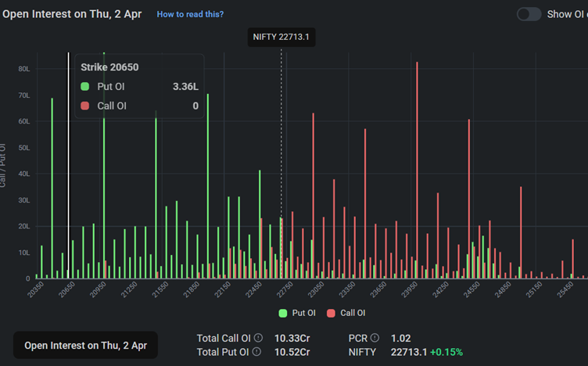Click the info icon next to PCR

[x=375, y=338]
